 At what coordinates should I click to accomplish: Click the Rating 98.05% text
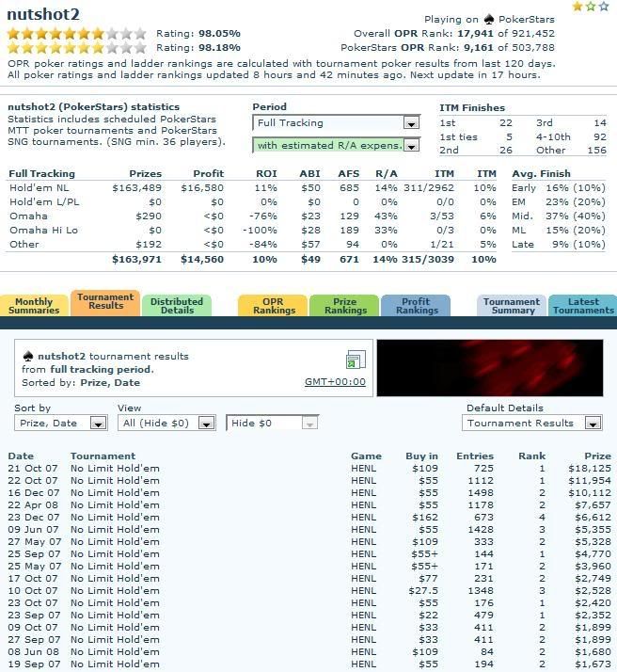[198, 34]
